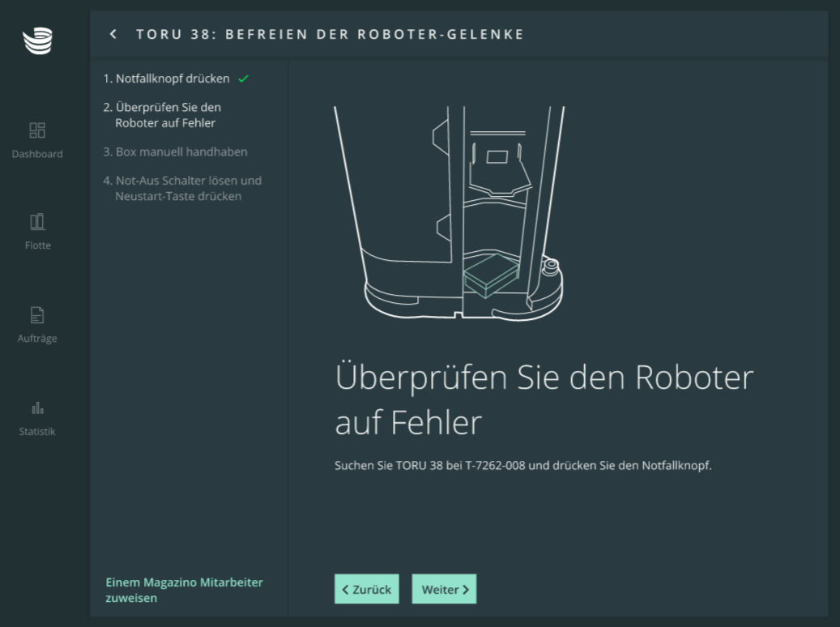Click the Überprüfen Sie den Roboter heading
This screenshot has height=627, width=840.
click(544, 399)
